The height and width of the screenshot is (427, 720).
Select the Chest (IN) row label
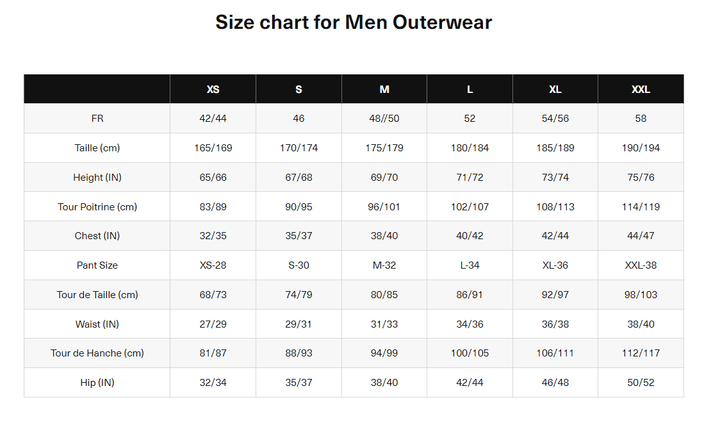pyautogui.click(x=97, y=236)
